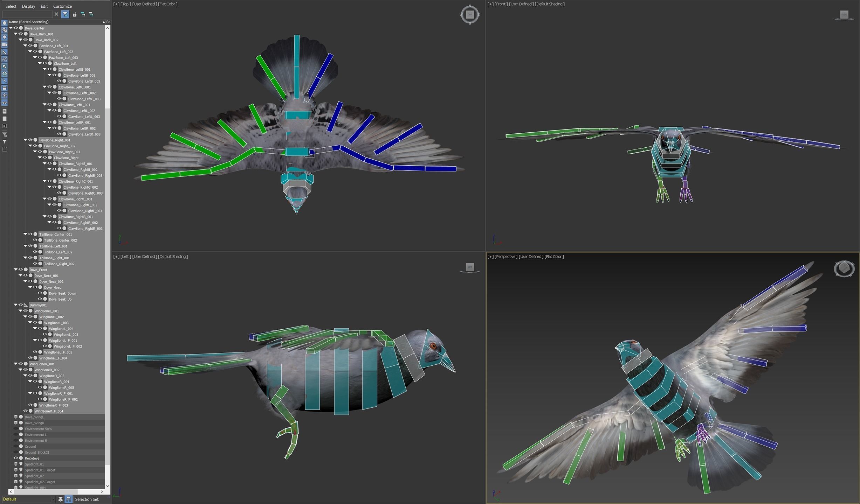Viewport: 860px width, 504px height.
Task: Toggle visibility of Rockdove object
Action: click(x=16, y=458)
